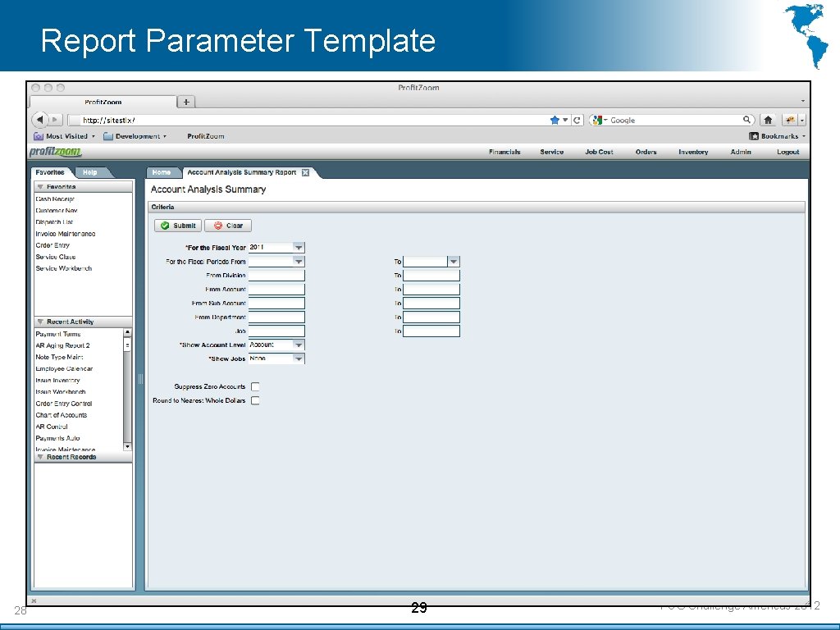Open the Fiscal Year dropdown
Image resolution: width=840 pixels, height=630 pixels.
pyautogui.click(x=299, y=248)
